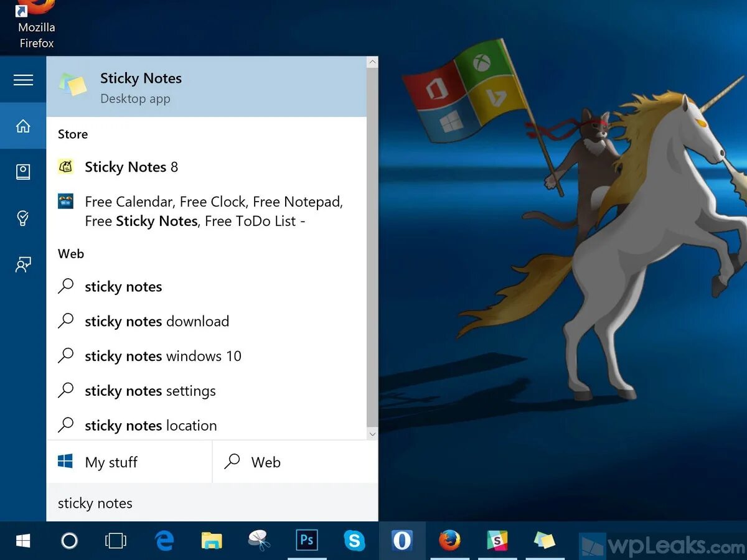Click Mozilla Firefox desktop shortcut
Image resolution: width=747 pixels, height=560 pixels.
click(x=36, y=25)
